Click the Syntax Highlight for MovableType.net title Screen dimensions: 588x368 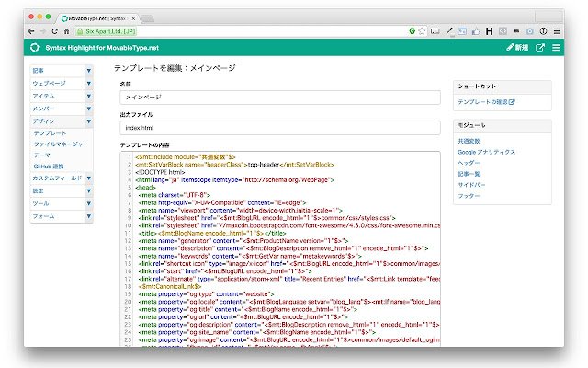(x=102, y=48)
